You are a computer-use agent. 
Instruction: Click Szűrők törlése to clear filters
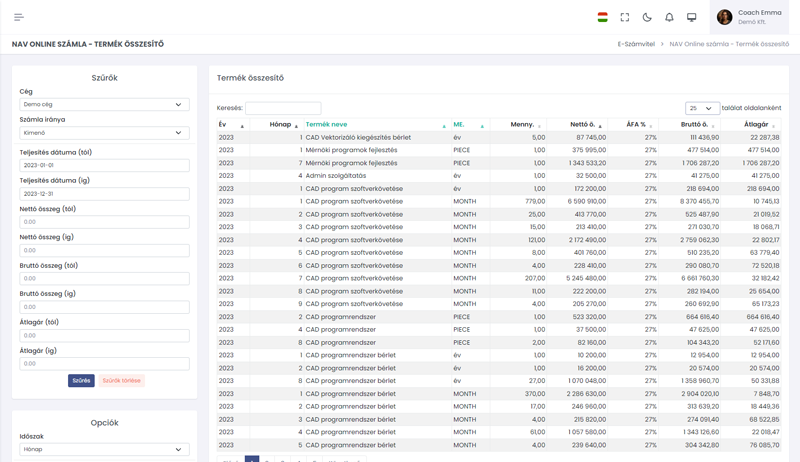pos(121,381)
